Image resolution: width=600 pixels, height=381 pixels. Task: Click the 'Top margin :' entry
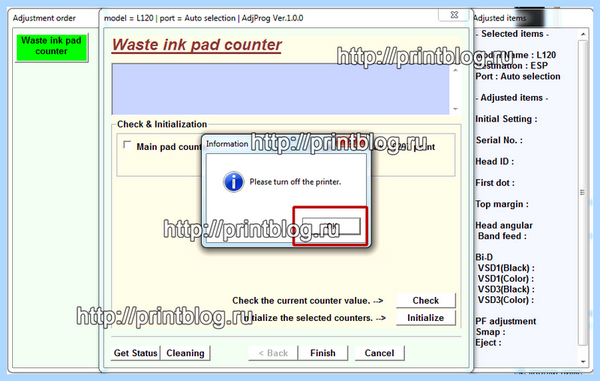[x=502, y=204]
